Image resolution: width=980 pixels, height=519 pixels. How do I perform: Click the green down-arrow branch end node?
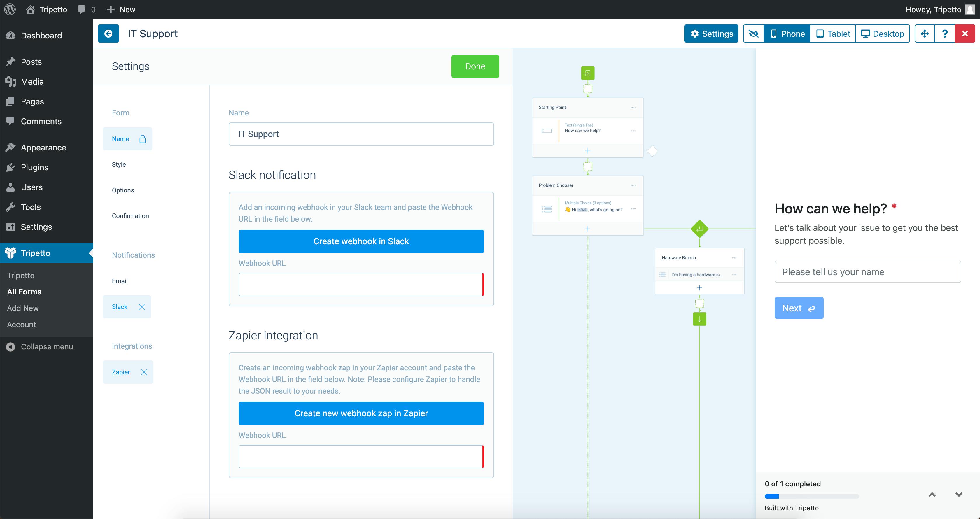tap(700, 319)
